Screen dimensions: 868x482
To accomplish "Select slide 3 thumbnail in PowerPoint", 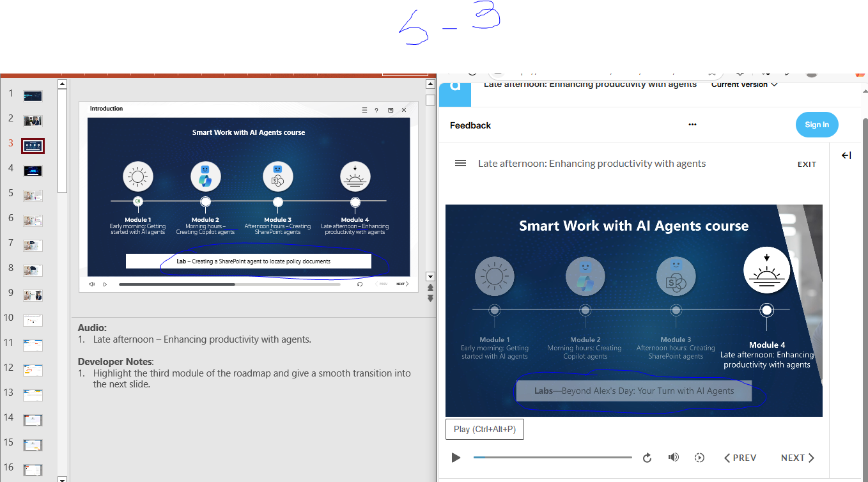I will (x=33, y=146).
